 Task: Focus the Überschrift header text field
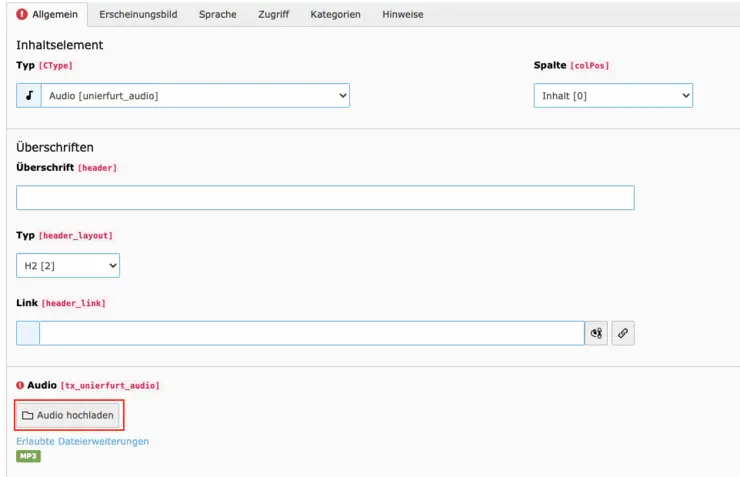(325, 198)
